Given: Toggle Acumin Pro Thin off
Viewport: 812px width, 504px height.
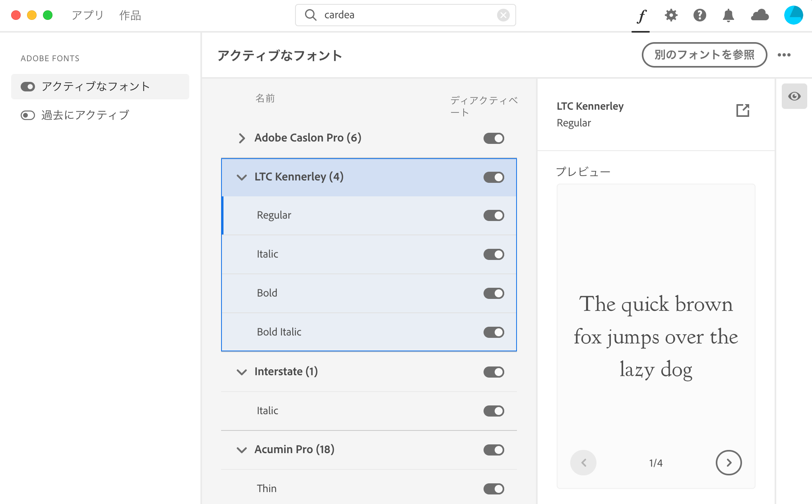Looking at the screenshot, I should click(494, 489).
